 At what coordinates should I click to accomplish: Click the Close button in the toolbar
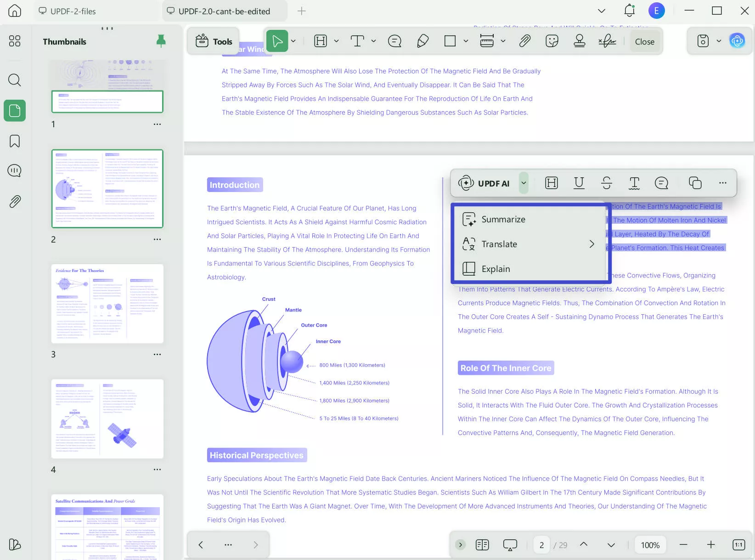[x=645, y=41]
